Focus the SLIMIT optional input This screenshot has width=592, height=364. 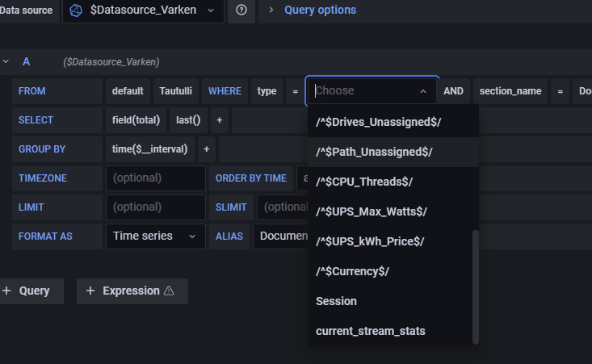[283, 207]
